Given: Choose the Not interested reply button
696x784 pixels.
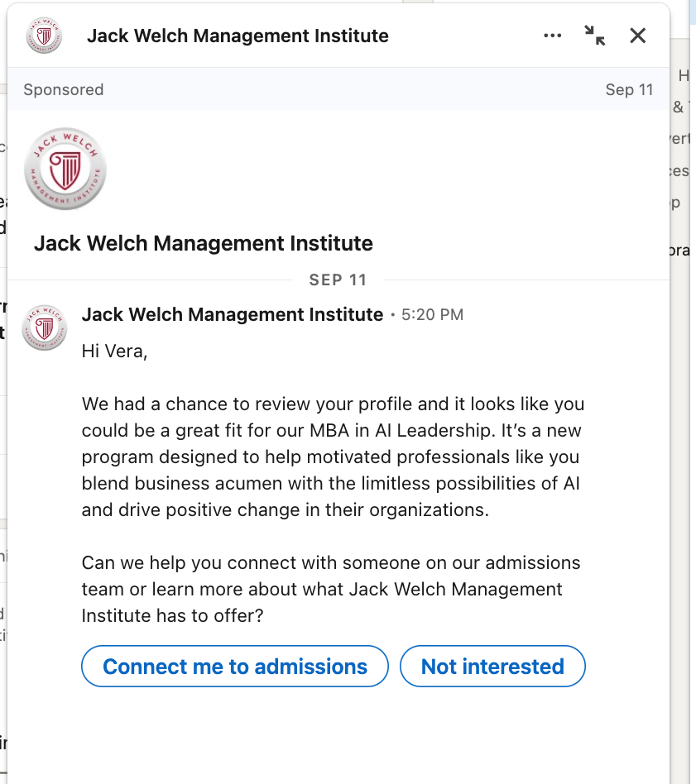Looking at the screenshot, I should (x=492, y=667).
